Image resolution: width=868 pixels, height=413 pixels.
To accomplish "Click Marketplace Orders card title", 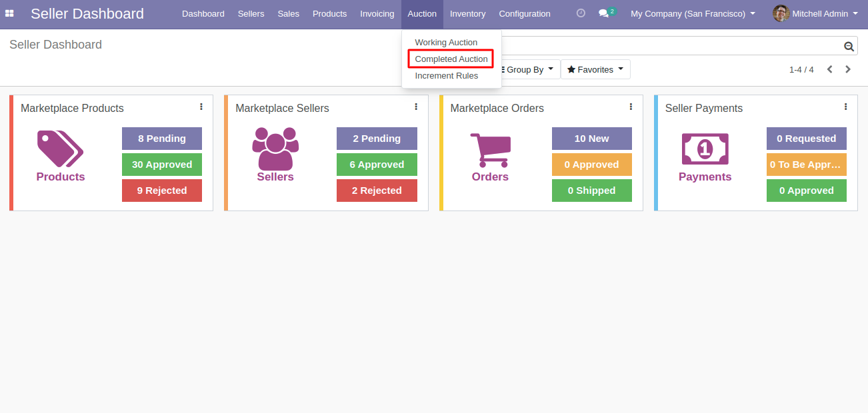I will pyautogui.click(x=497, y=108).
